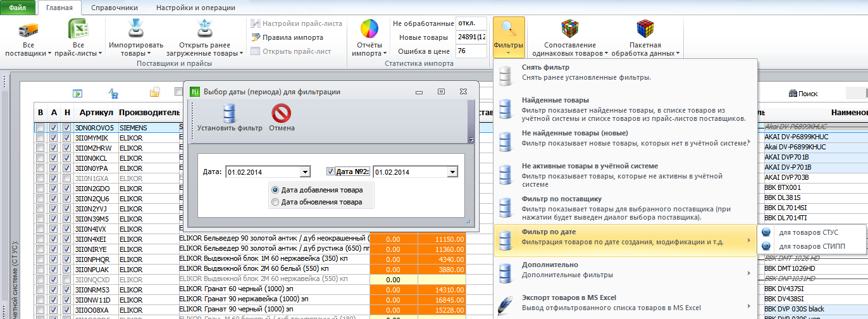
Task: Click the green arrow table toolbar icon
Action: coord(77,94)
